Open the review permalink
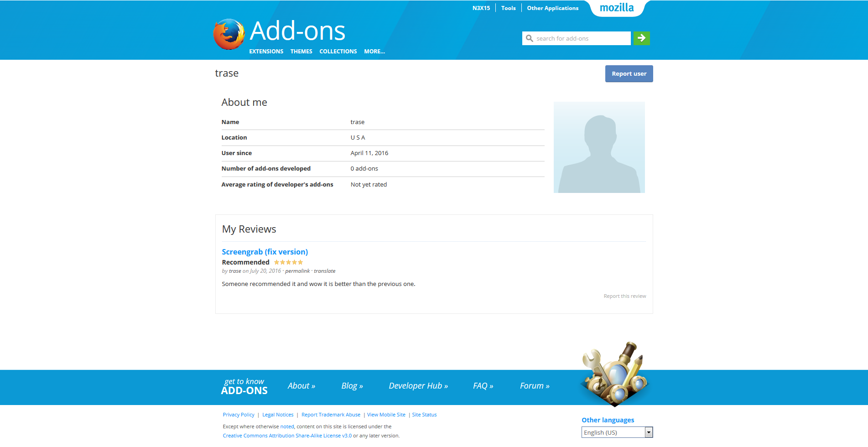The width and height of the screenshot is (868, 447). [x=297, y=271]
